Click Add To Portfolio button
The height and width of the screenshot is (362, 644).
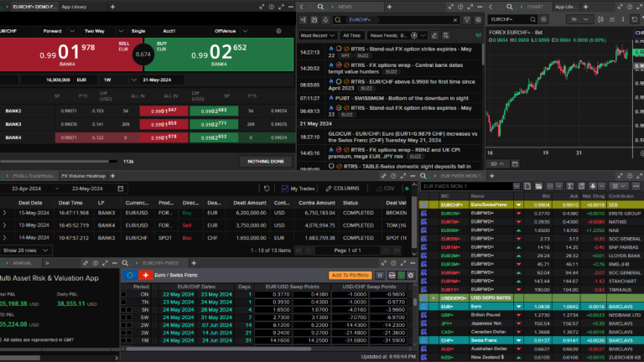(x=351, y=276)
